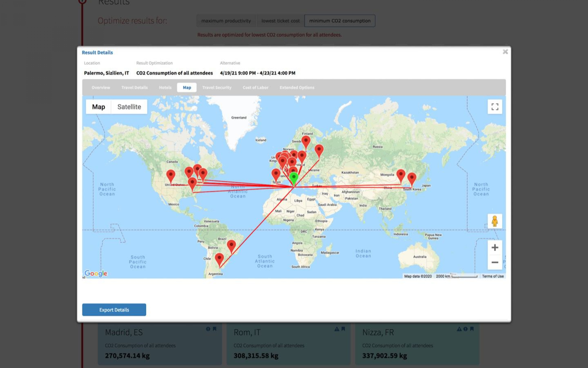Zoom in on the map
Image resolution: width=588 pixels, height=368 pixels.
click(494, 248)
